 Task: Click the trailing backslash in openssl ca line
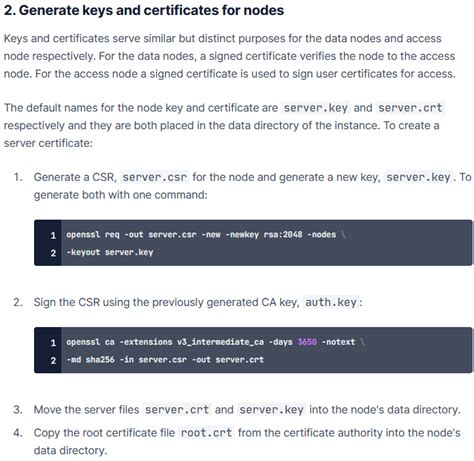pos(363,342)
